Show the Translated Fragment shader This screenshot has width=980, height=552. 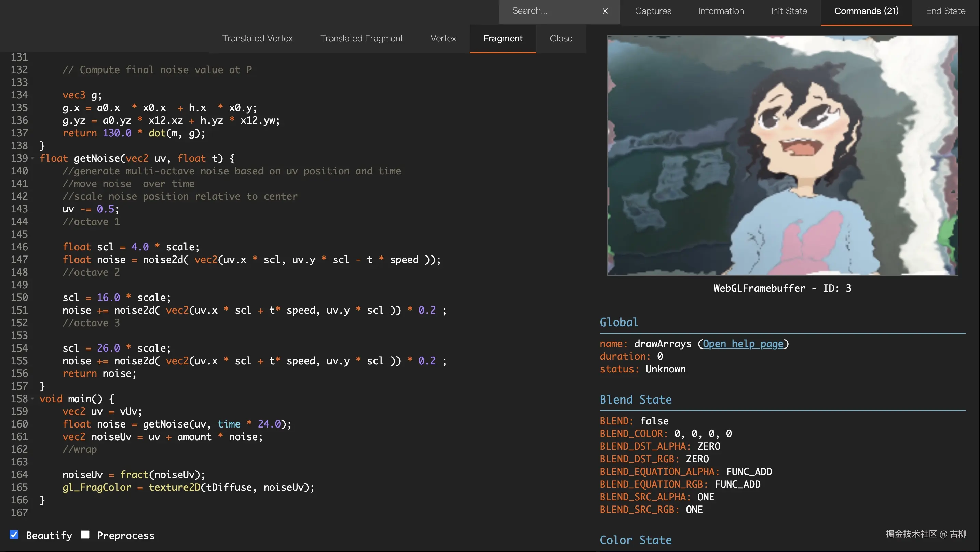tap(362, 38)
